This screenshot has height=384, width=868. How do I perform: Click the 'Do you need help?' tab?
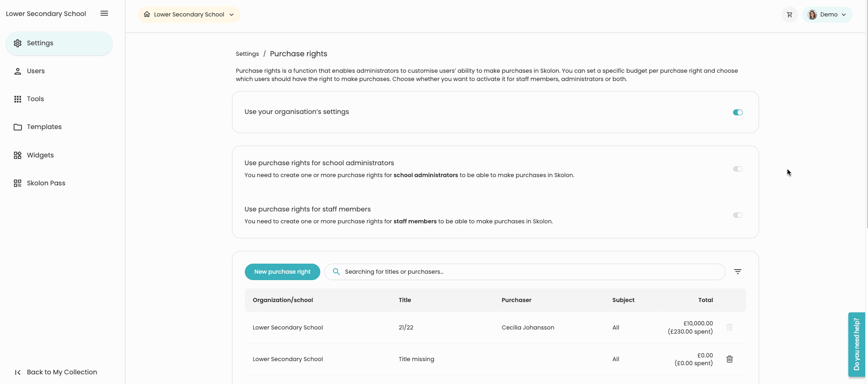point(857,344)
